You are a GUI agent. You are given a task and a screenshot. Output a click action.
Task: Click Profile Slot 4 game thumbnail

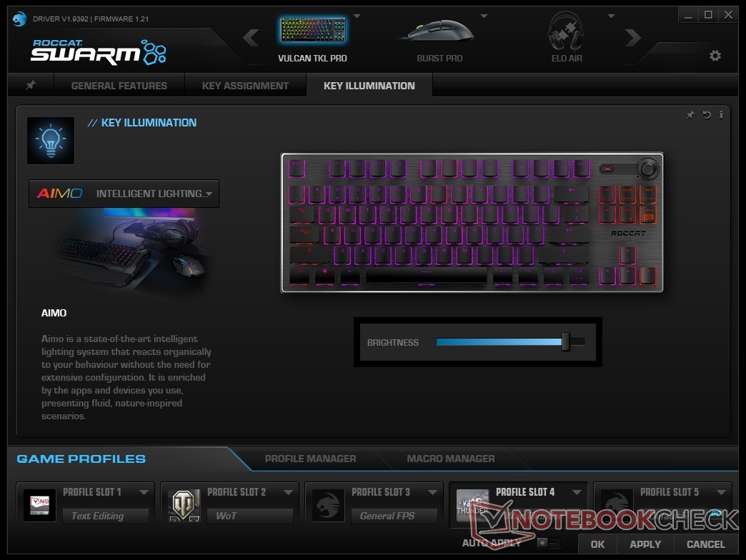[x=472, y=505]
